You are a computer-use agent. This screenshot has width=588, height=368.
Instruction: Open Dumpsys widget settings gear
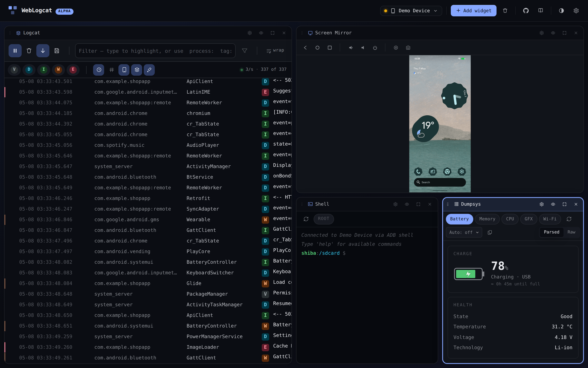542,204
